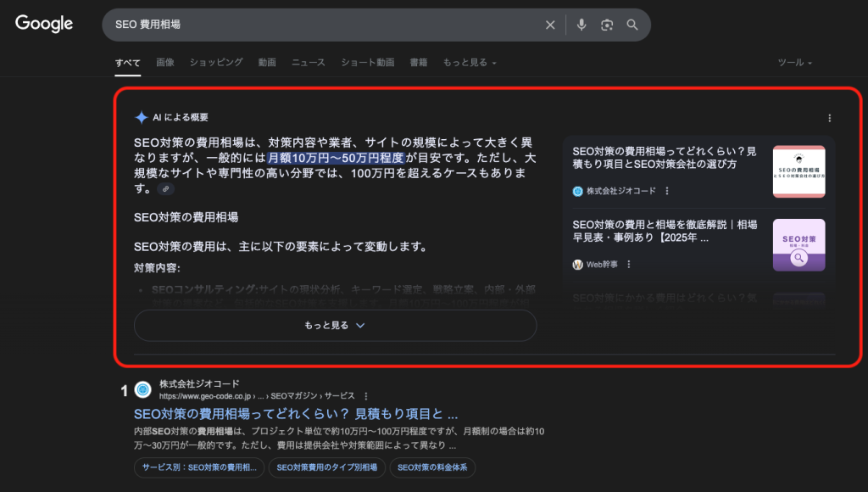The width and height of the screenshot is (868, 492).
Task: Click sitelink chip SEO対策費用のタイプ別相場
Action: [x=326, y=467]
